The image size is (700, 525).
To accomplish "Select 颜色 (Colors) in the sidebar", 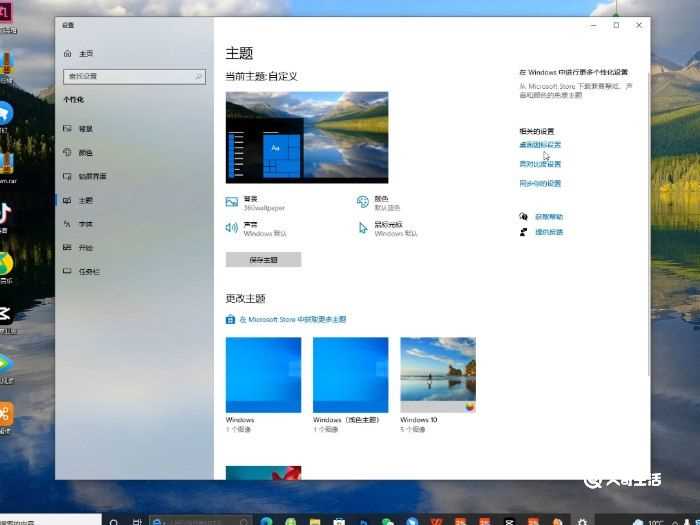I will click(86, 153).
